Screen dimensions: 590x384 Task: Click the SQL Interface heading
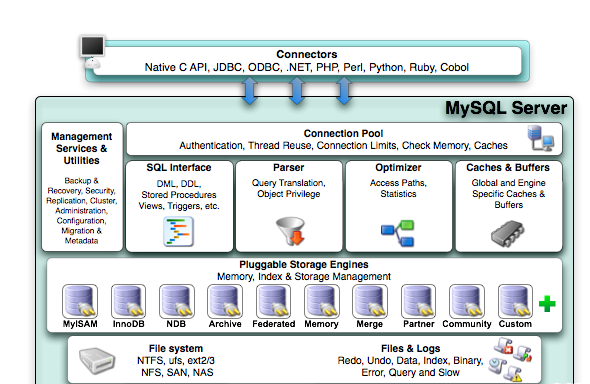[179, 167]
